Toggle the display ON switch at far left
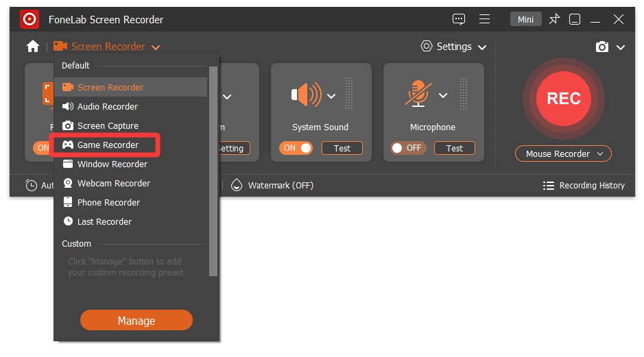The width and height of the screenshot is (644, 357). pyautogui.click(x=41, y=148)
